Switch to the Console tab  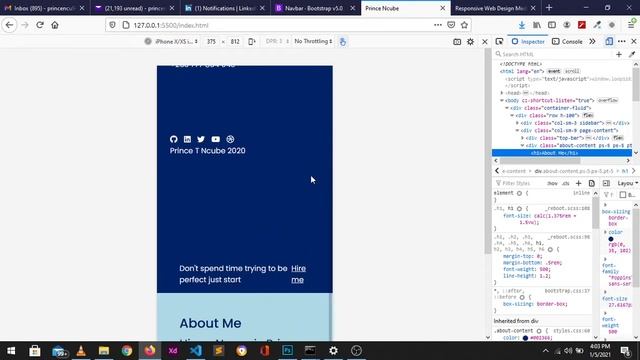tap(567, 41)
